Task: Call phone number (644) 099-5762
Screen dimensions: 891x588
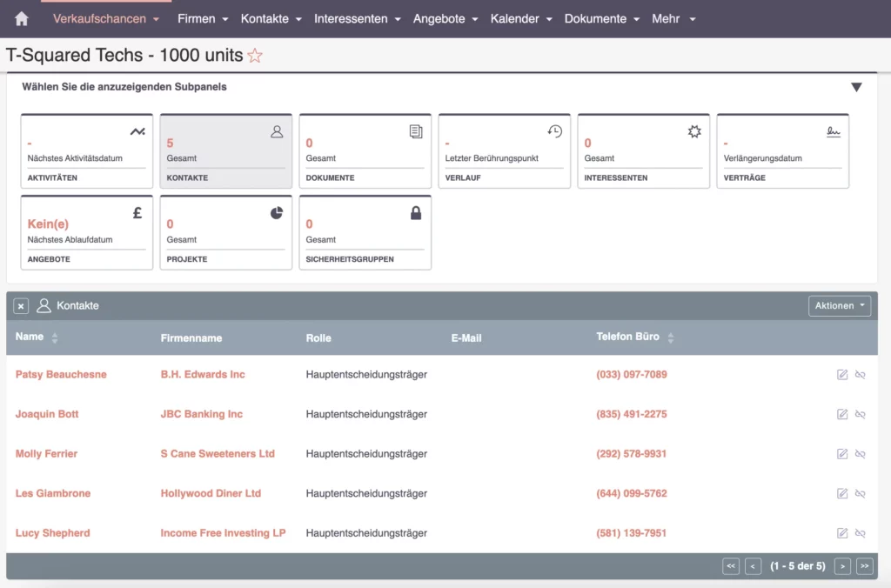Action: (x=632, y=494)
